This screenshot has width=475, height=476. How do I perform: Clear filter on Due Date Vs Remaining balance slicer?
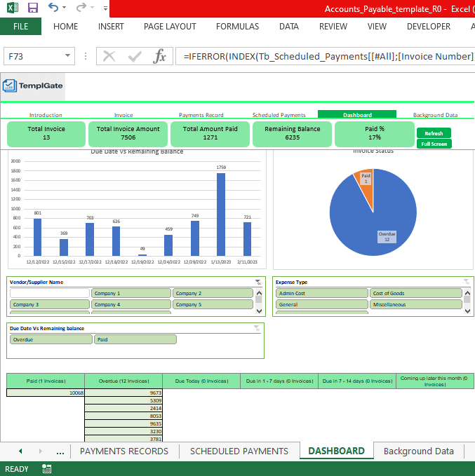257,328
